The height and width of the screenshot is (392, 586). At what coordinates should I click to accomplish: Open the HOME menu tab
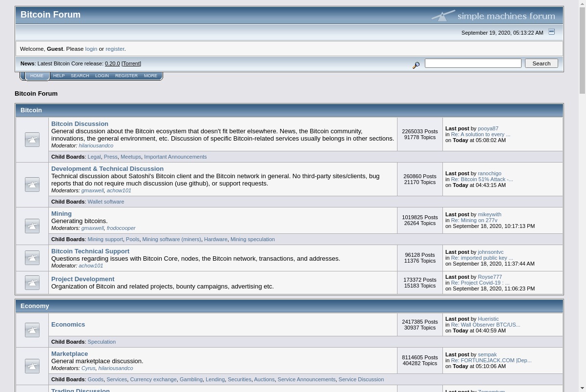37,76
